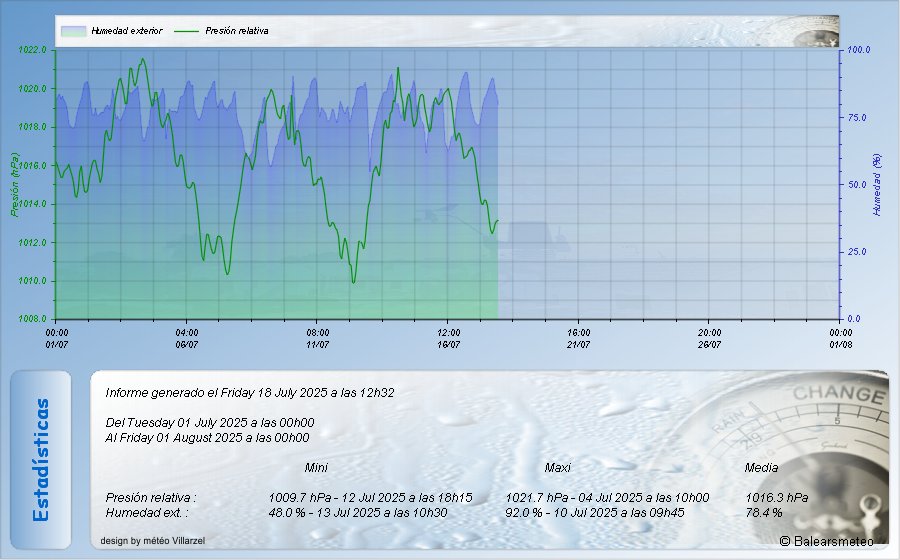900x560 pixels.
Task: Click the Media column header
Action: pos(761,468)
